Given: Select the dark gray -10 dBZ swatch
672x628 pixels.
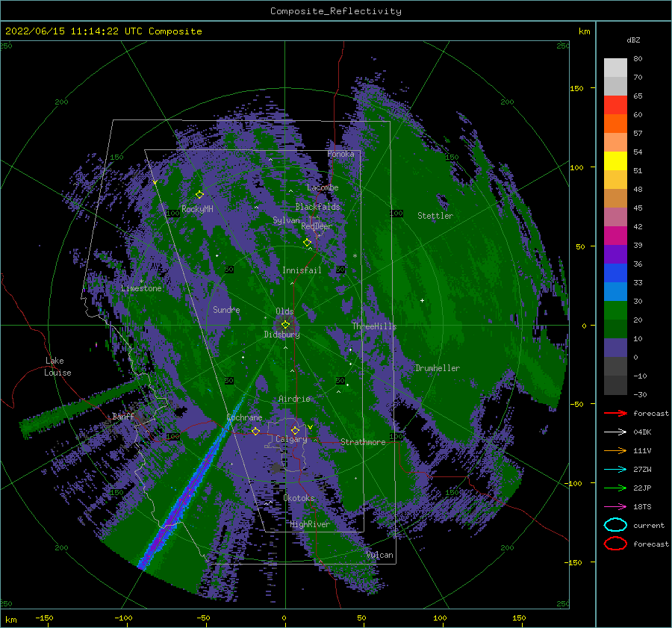Looking at the screenshot, I should click(x=615, y=385).
